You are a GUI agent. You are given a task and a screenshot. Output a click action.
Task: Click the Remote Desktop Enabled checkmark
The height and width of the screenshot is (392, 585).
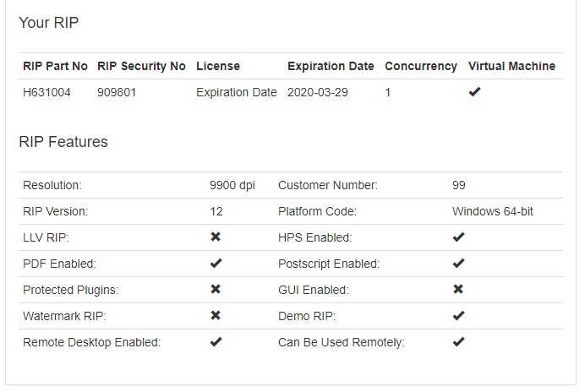tap(216, 342)
